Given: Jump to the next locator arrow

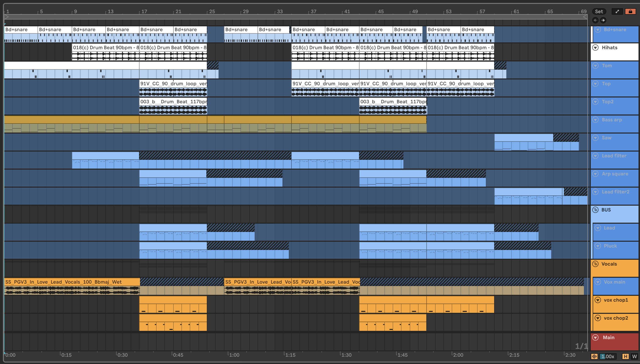Looking at the screenshot, I should click(603, 20).
